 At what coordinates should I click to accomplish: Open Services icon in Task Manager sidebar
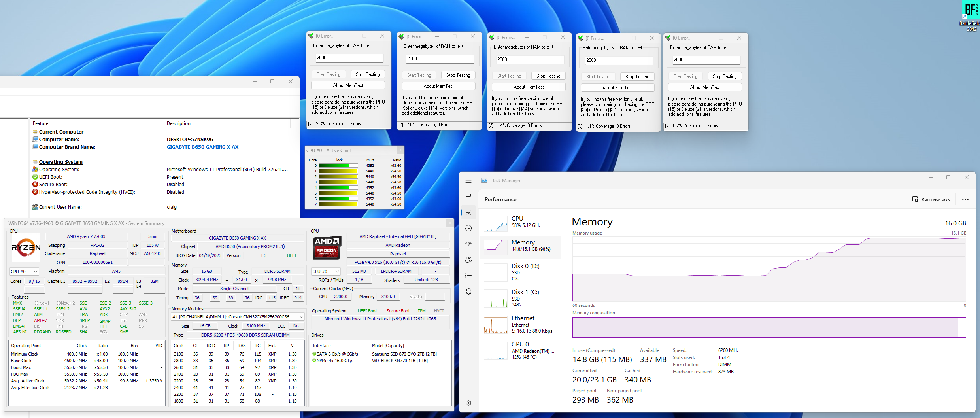[468, 291]
